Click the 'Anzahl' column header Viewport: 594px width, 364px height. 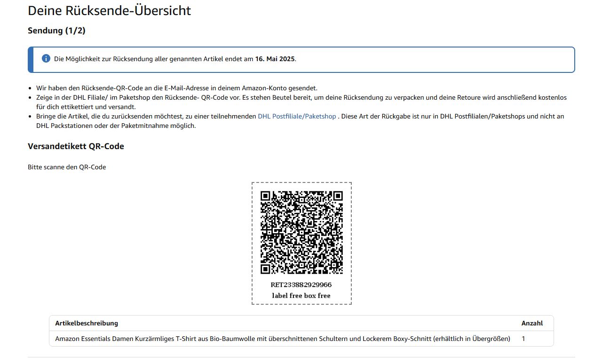coord(532,323)
